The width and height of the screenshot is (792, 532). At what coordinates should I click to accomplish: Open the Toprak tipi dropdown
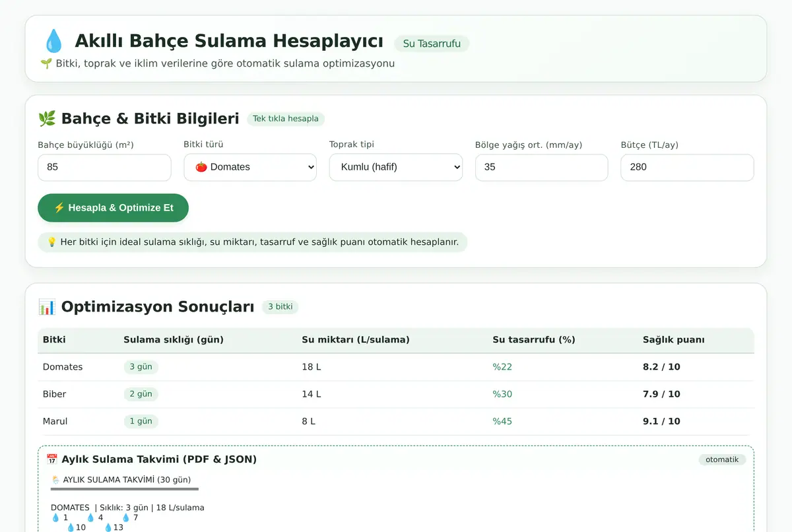tap(396, 168)
